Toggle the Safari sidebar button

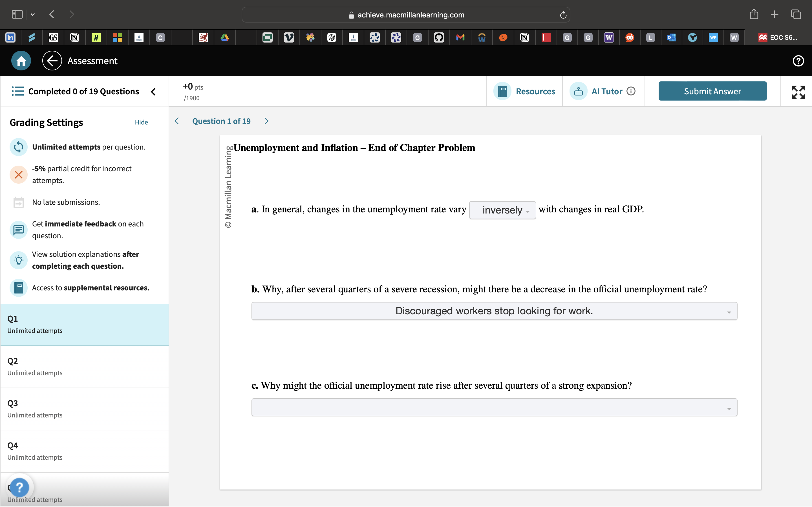[x=17, y=14]
